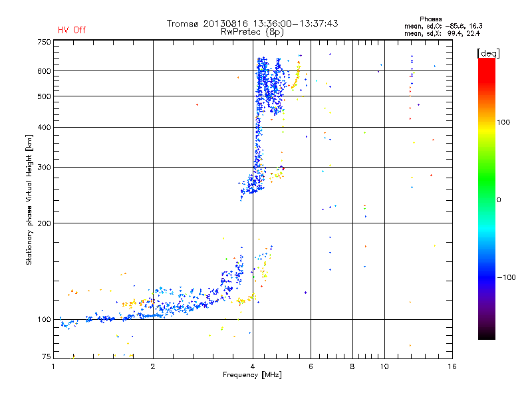Select the "mean, sd,X: 99.4, 22.4" line
This screenshot has width=532, height=399.
pos(442,33)
